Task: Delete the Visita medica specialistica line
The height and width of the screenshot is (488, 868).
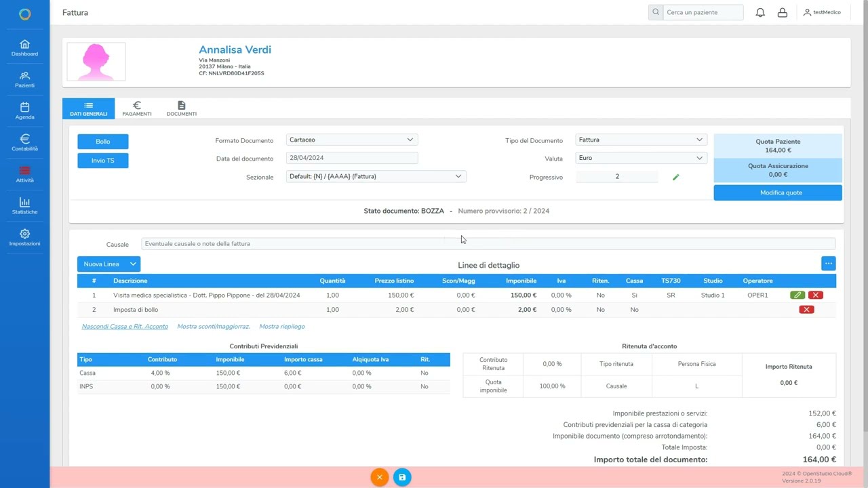Action: [816, 296]
